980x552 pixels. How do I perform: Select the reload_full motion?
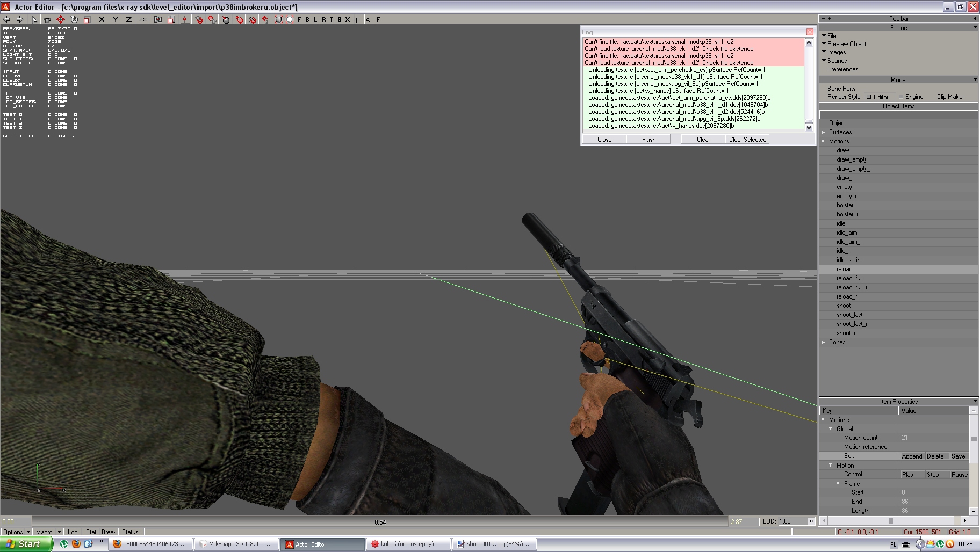pyautogui.click(x=849, y=278)
